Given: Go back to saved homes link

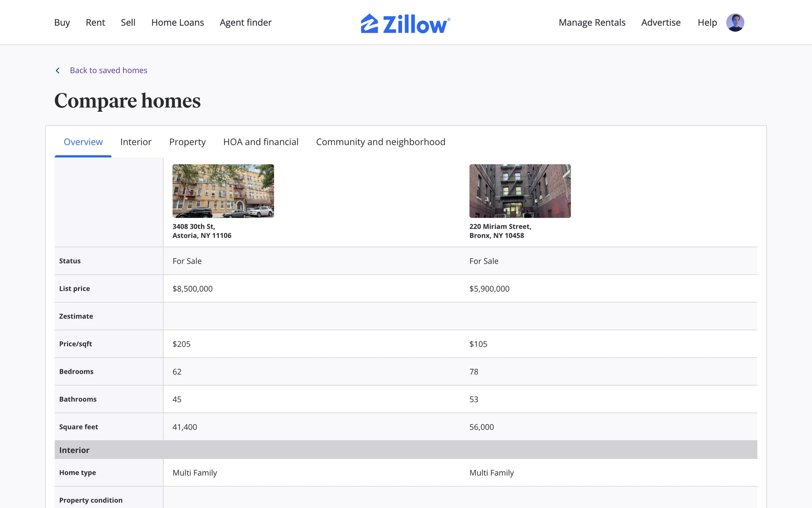Looking at the screenshot, I should coord(108,70).
